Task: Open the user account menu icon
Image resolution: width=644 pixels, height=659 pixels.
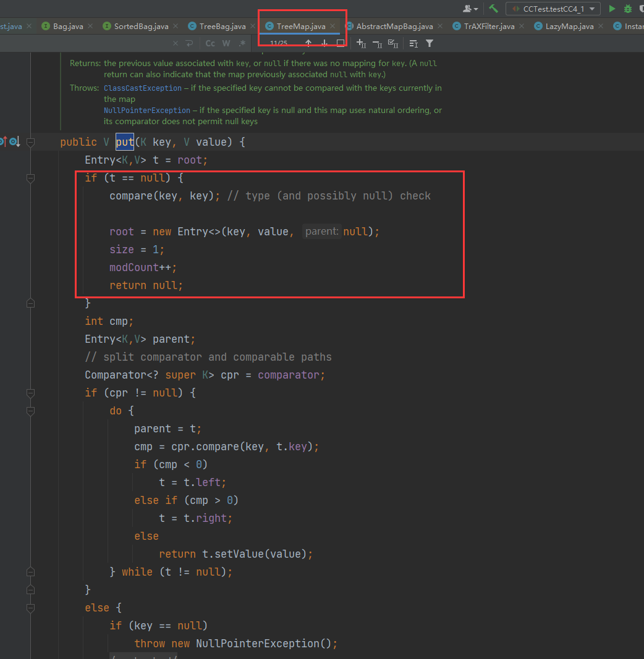Action: pos(470,9)
